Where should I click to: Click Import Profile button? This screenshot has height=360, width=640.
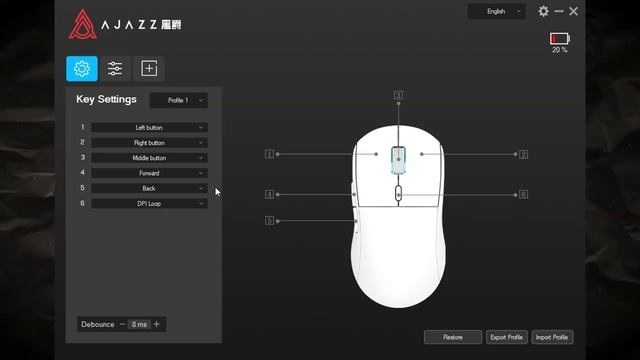(552, 338)
